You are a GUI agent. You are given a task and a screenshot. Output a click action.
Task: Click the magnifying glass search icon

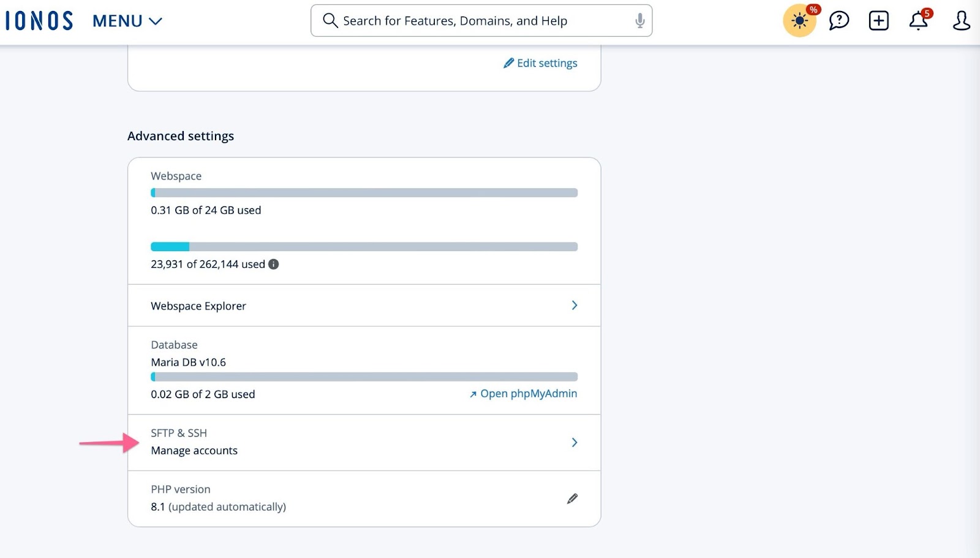click(330, 21)
